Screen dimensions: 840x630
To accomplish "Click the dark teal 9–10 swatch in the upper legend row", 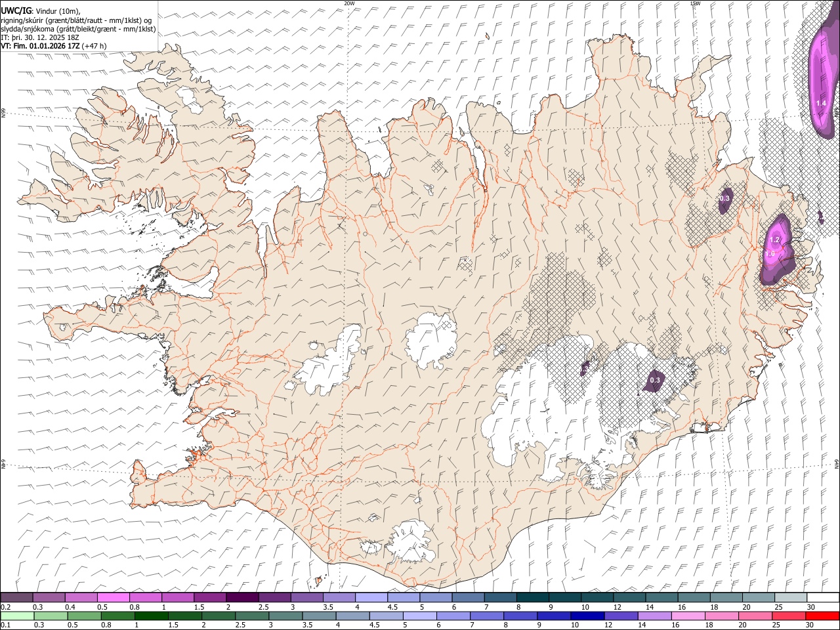I will pos(565,598).
